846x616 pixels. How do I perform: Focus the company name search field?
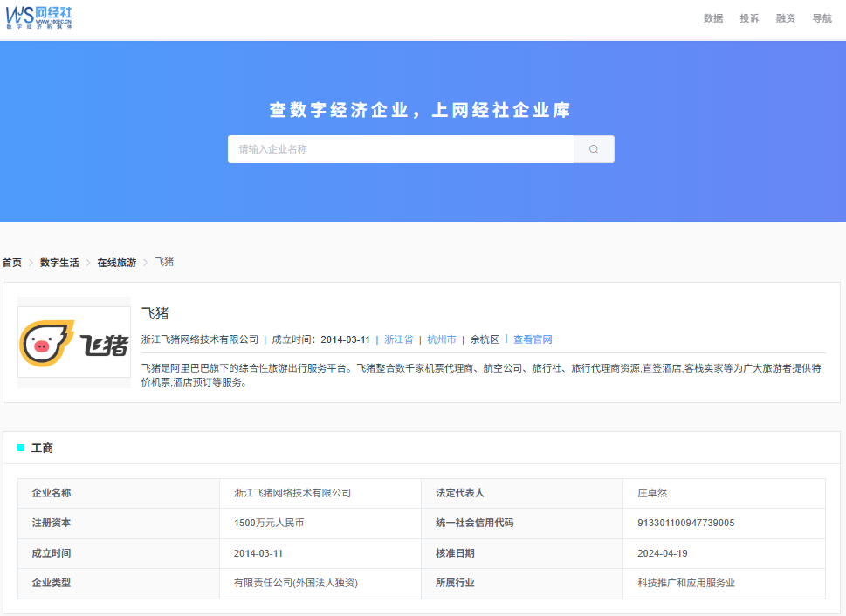click(401, 149)
